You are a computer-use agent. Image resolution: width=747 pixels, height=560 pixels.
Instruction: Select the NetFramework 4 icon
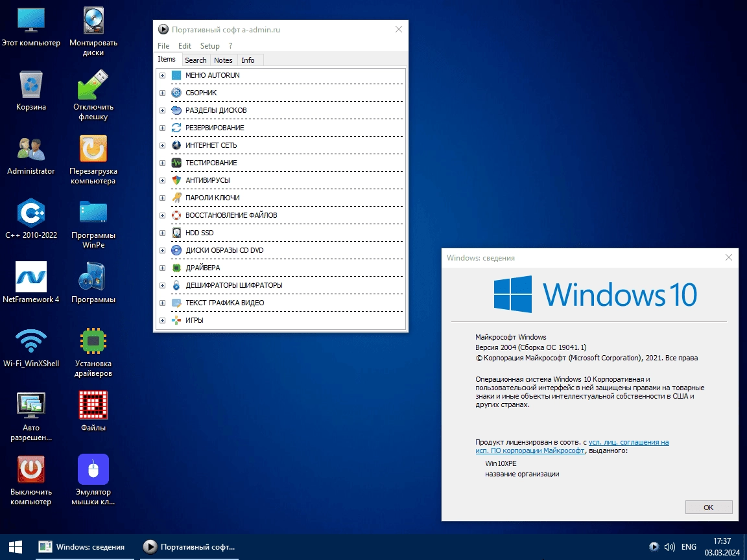[31, 283]
